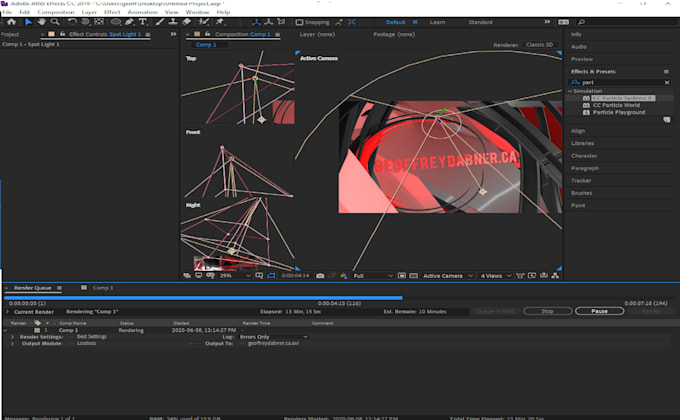Select the Ellipse shape tool
This screenshot has height=420, width=680.
(116, 22)
